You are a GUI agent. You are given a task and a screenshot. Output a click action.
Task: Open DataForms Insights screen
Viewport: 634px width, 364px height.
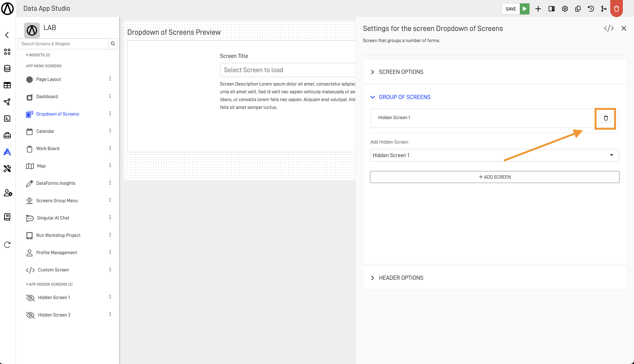click(56, 183)
